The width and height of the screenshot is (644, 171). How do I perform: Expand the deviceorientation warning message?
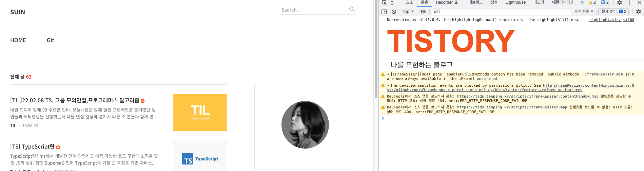point(388,85)
